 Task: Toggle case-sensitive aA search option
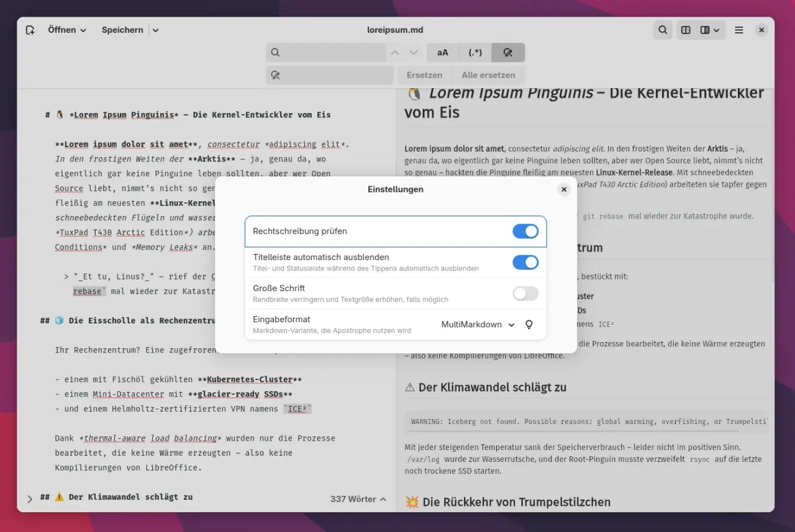(442, 53)
